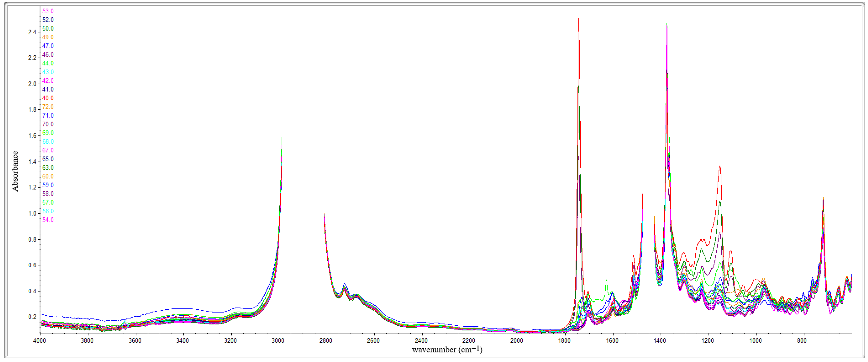Image resolution: width=868 pixels, height=362 pixels.
Task: Select the cyan 43.0 legend entry
Action: tap(48, 72)
